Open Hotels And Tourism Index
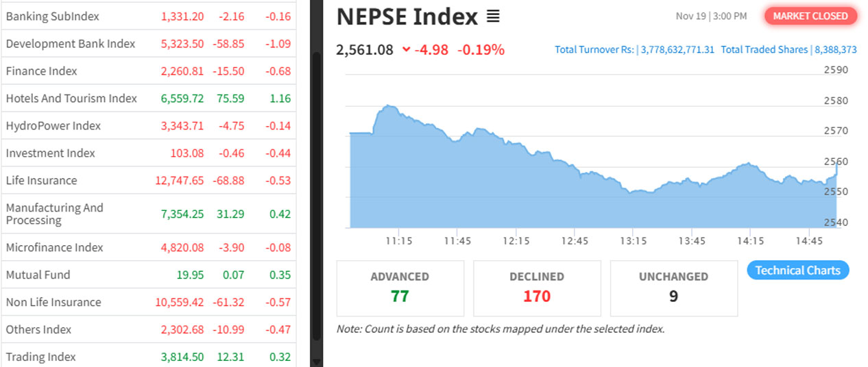This screenshot has height=367, width=868. pyautogui.click(x=72, y=99)
